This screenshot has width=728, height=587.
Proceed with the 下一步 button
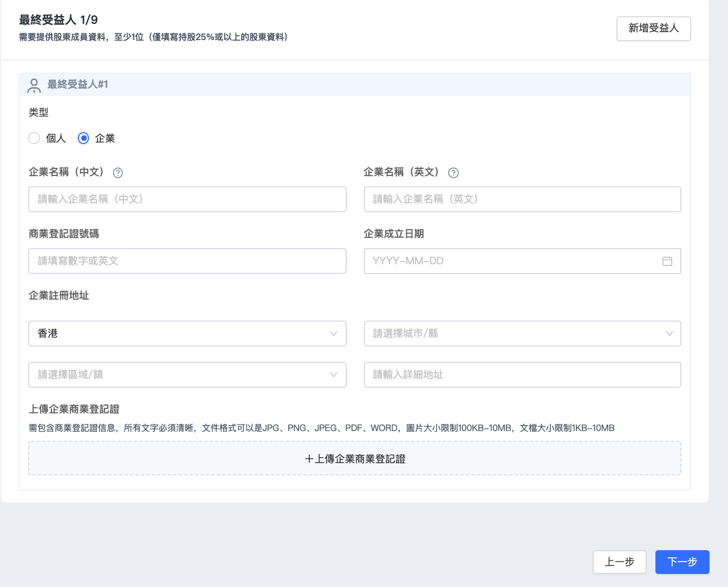point(682,562)
